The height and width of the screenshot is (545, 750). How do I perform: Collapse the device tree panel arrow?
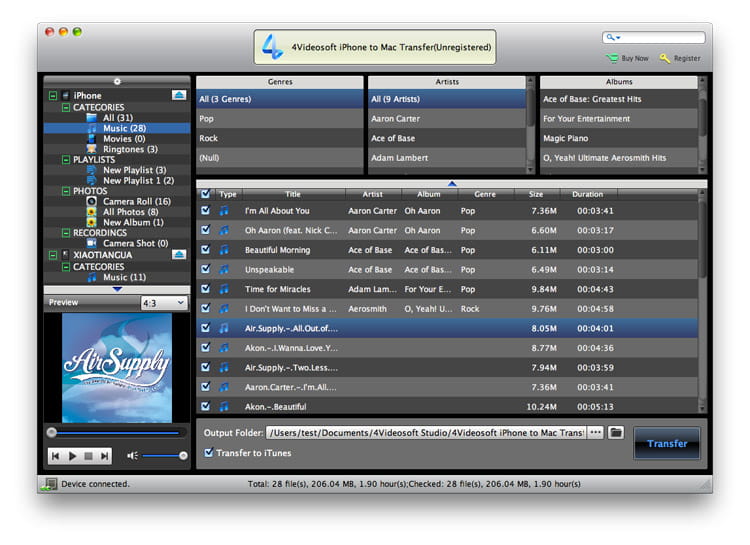(117, 289)
